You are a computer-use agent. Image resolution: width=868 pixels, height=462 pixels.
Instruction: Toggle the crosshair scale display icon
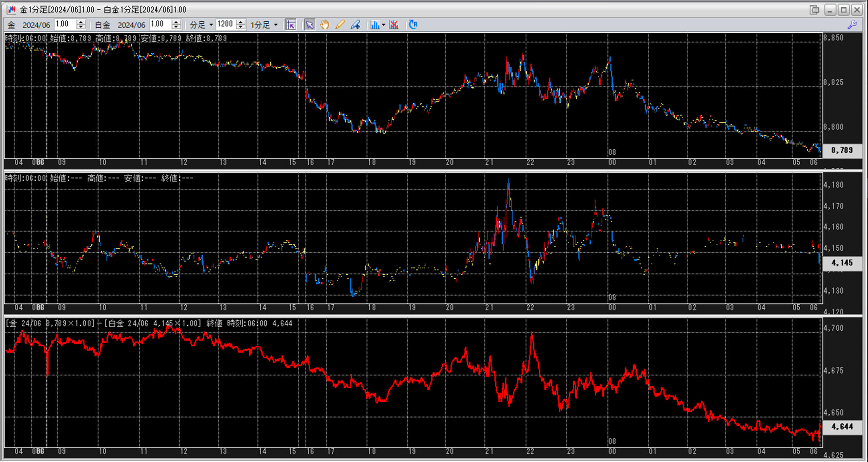pyautogui.click(x=291, y=25)
